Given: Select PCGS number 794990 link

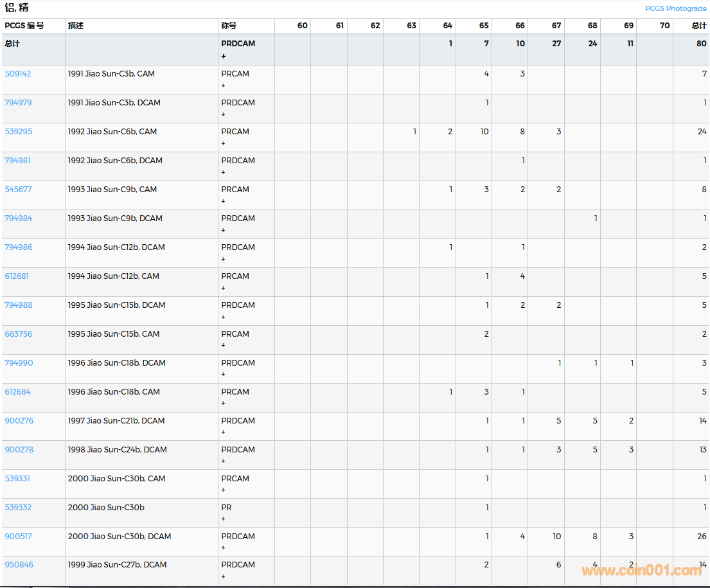Looking at the screenshot, I should [18, 363].
